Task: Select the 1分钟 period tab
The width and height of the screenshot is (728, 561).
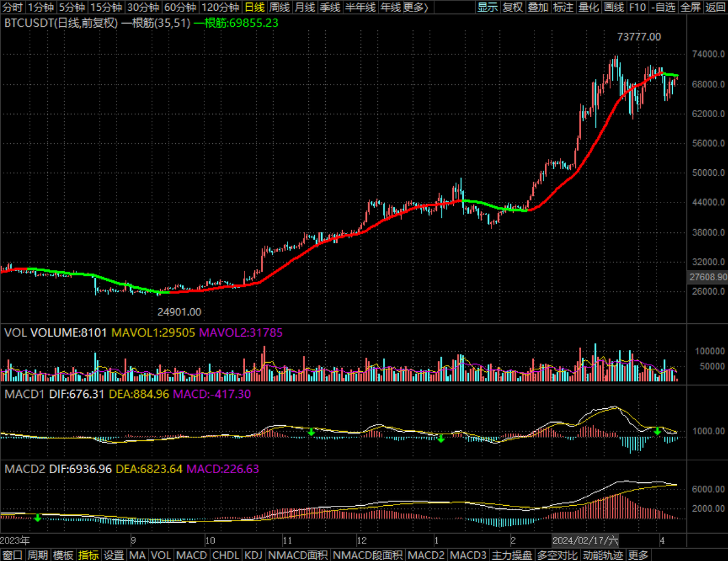Action: click(x=41, y=7)
